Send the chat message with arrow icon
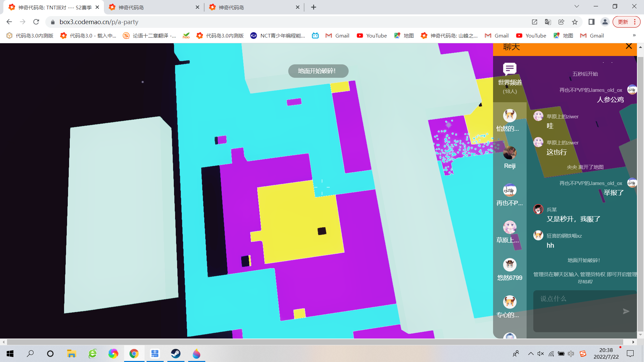The height and width of the screenshot is (362, 644). pyautogui.click(x=626, y=311)
